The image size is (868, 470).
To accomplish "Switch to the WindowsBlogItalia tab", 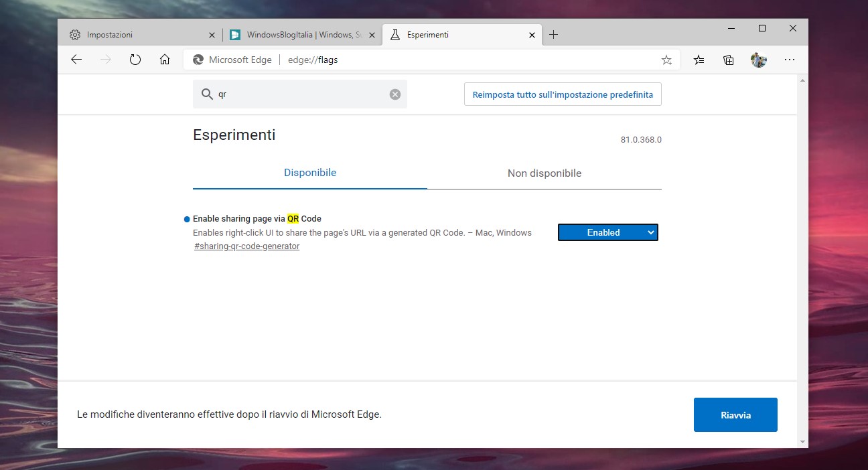I will [x=301, y=35].
